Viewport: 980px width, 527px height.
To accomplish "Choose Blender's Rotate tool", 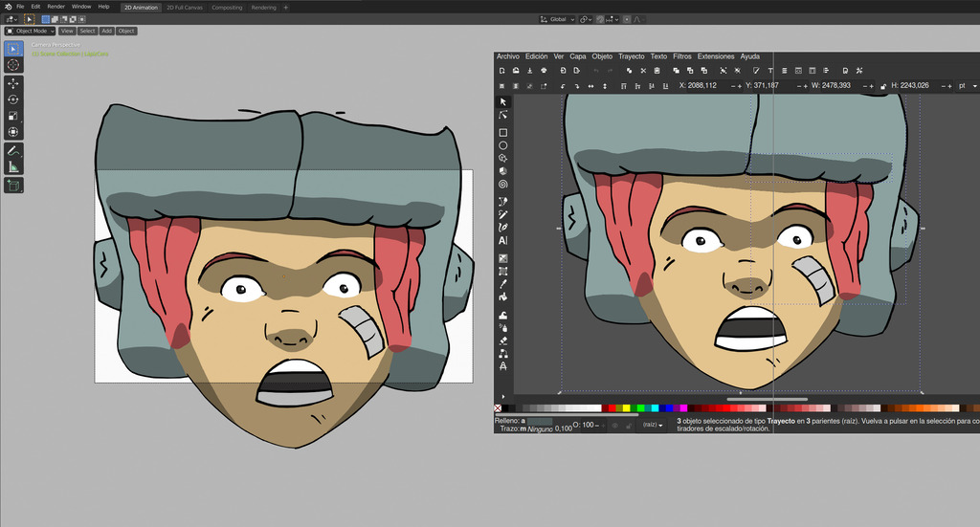I will click(13, 99).
